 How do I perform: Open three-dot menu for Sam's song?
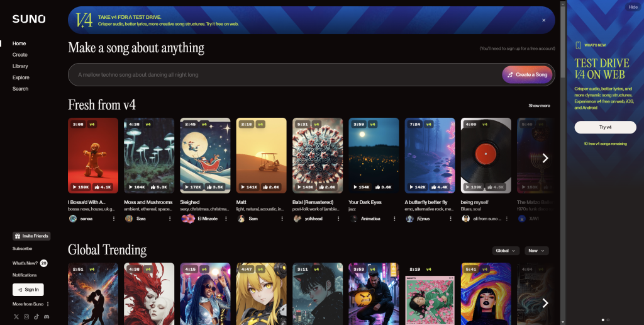282,219
